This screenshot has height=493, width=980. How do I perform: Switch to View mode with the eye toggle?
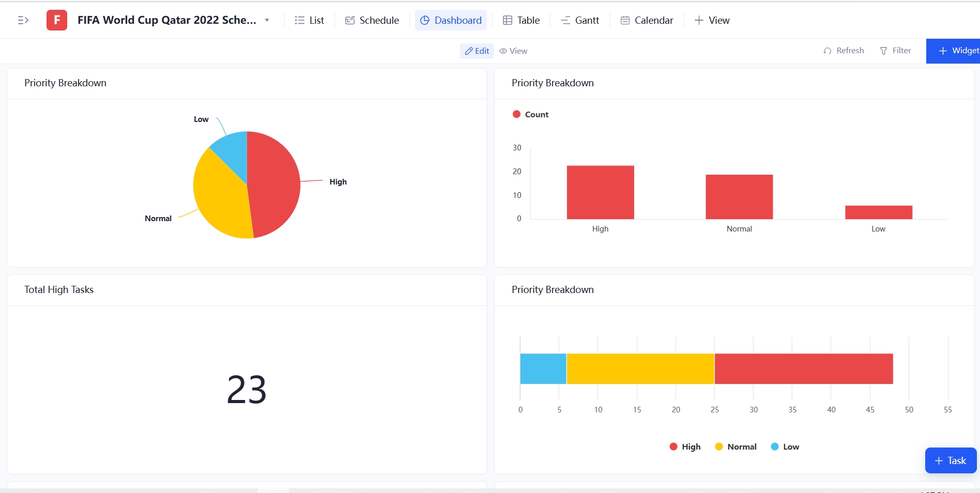(513, 51)
